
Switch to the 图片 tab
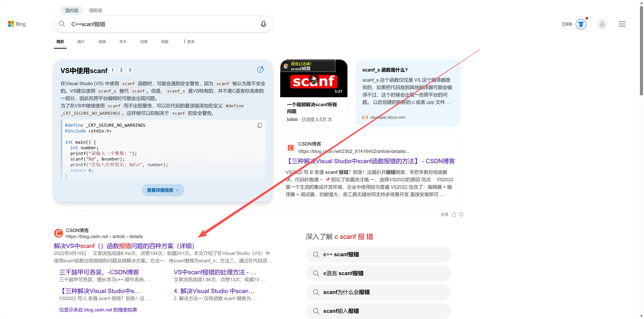81,41
